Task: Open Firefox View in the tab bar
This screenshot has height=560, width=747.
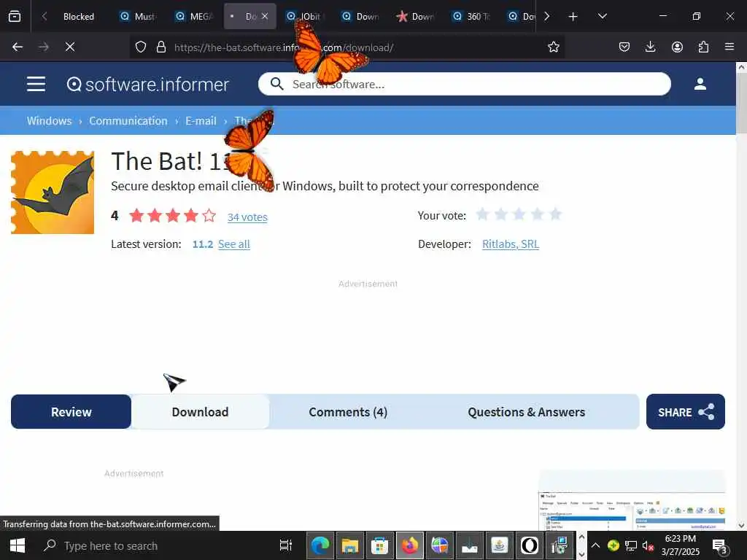Action: click(x=15, y=16)
